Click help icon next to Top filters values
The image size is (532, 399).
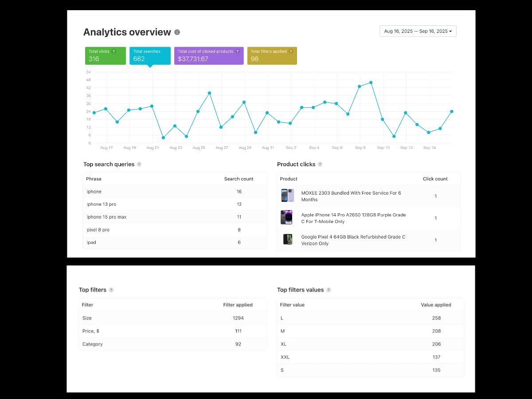[x=329, y=290]
